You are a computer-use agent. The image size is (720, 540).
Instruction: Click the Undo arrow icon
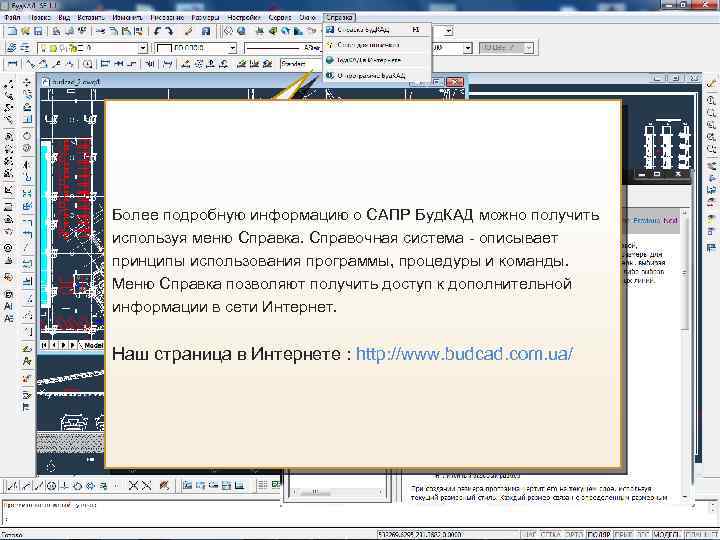pyautogui.click(x=158, y=31)
